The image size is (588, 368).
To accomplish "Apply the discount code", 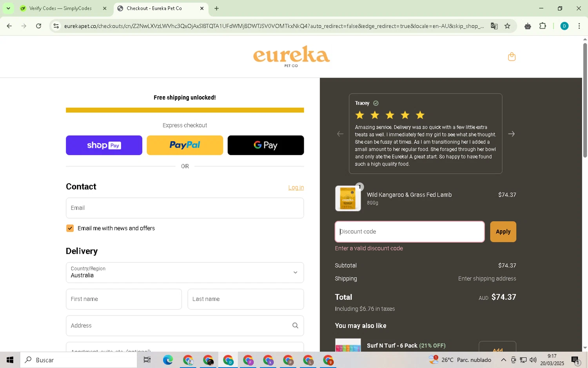I will coord(503,231).
